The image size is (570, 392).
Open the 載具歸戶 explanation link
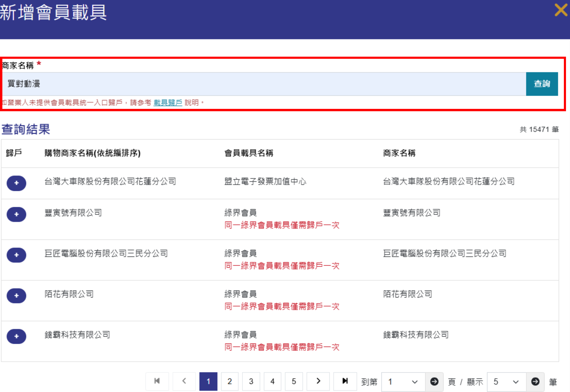tap(168, 103)
